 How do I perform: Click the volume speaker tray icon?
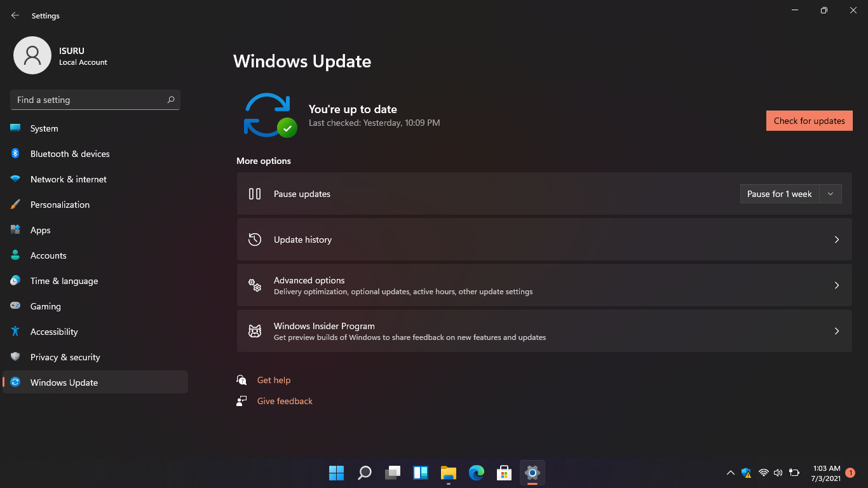coord(778,473)
